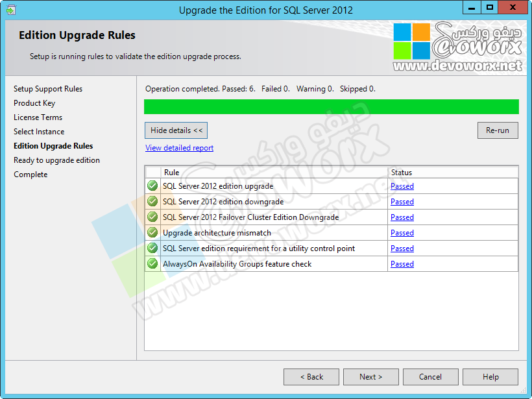Select the 'Upgrade architecture mismatch' rule text
Screen dimensions: 532x399
coord(217,233)
